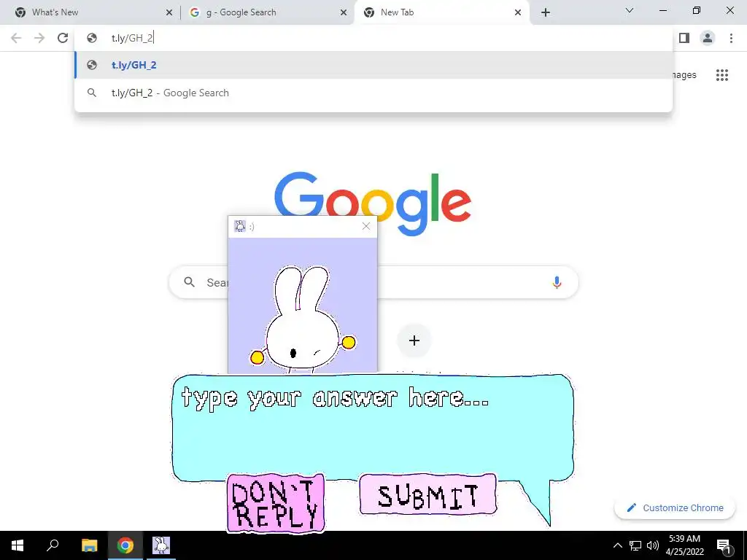The height and width of the screenshot is (560, 747).
Task: Reload the page with the refresh icon
Action: point(63,38)
